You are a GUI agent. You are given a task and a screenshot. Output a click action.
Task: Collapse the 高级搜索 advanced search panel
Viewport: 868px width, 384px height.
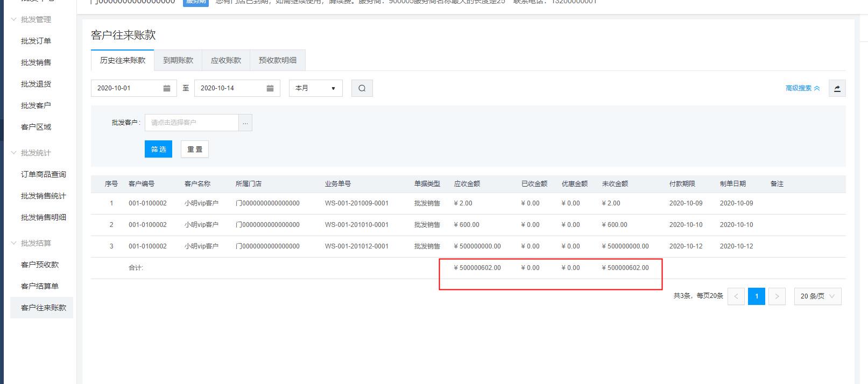[802, 88]
